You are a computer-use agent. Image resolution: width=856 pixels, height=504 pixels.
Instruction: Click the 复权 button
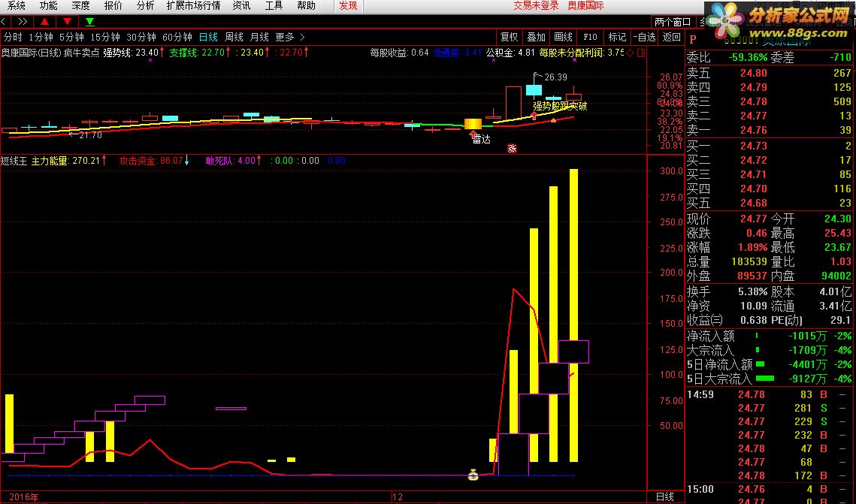click(x=510, y=37)
